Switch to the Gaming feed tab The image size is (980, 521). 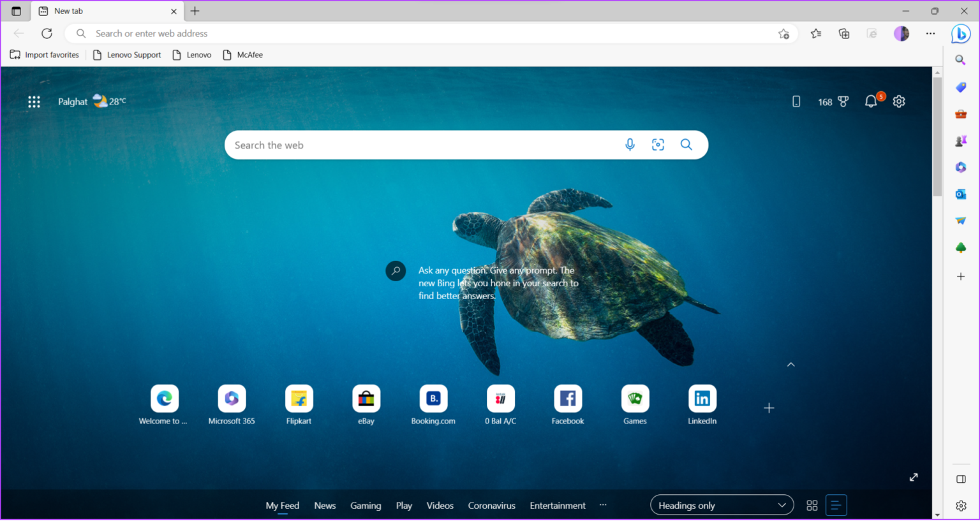tap(366, 505)
